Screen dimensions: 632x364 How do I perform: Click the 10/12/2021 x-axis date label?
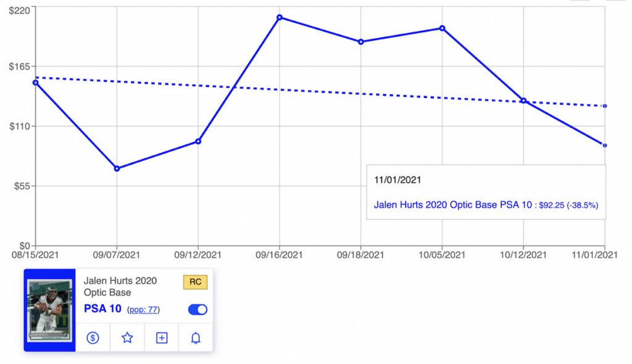523,255
